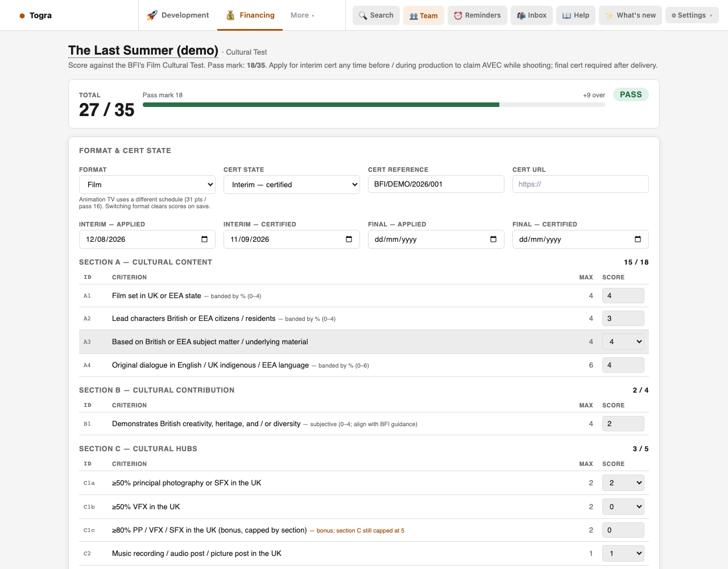
Task: Open calendar picker for Final Certified date
Action: (x=638, y=239)
